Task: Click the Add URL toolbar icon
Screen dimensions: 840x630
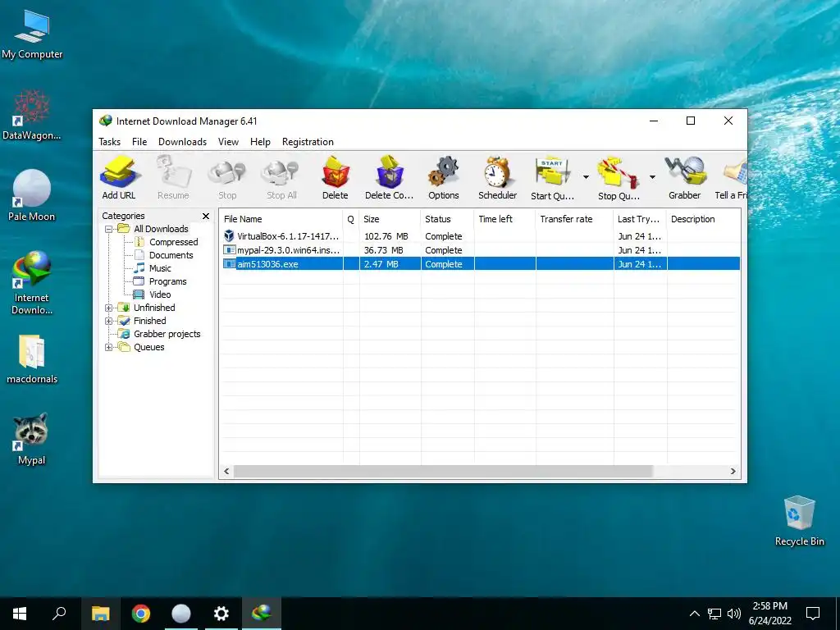Action: click(x=119, y=178)
